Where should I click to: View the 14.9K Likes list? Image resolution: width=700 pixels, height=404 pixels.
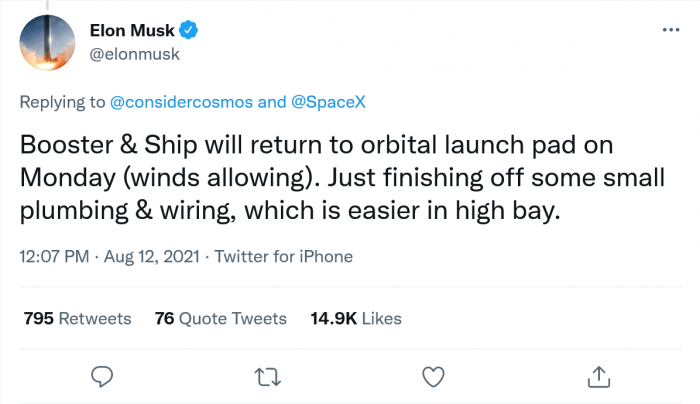355,318
